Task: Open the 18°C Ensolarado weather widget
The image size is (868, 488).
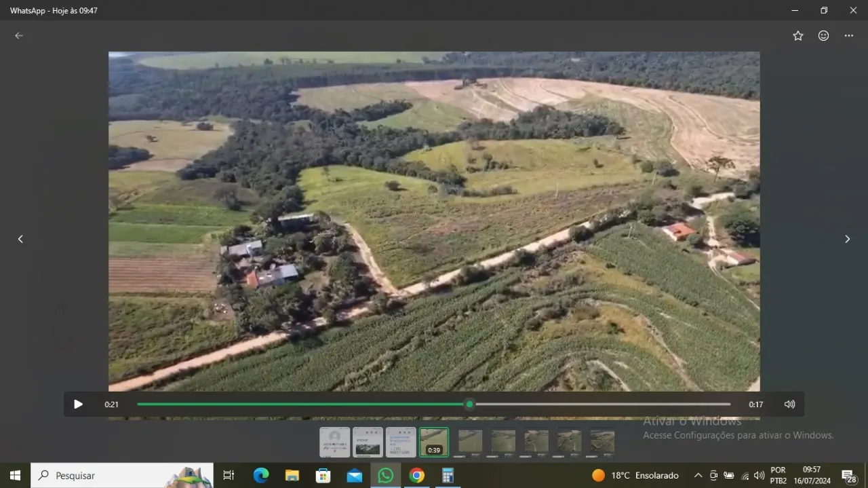Action: click(x=635, y=476)
